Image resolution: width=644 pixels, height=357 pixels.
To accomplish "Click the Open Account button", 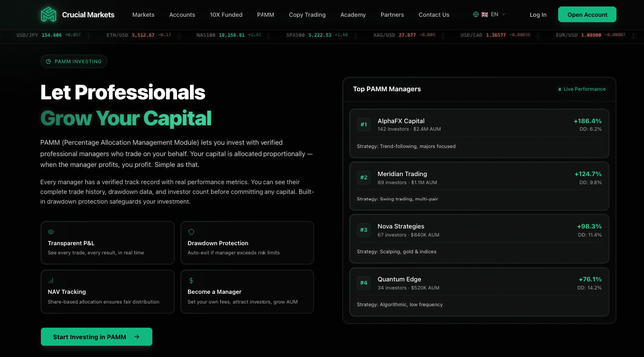I will 587,15.
